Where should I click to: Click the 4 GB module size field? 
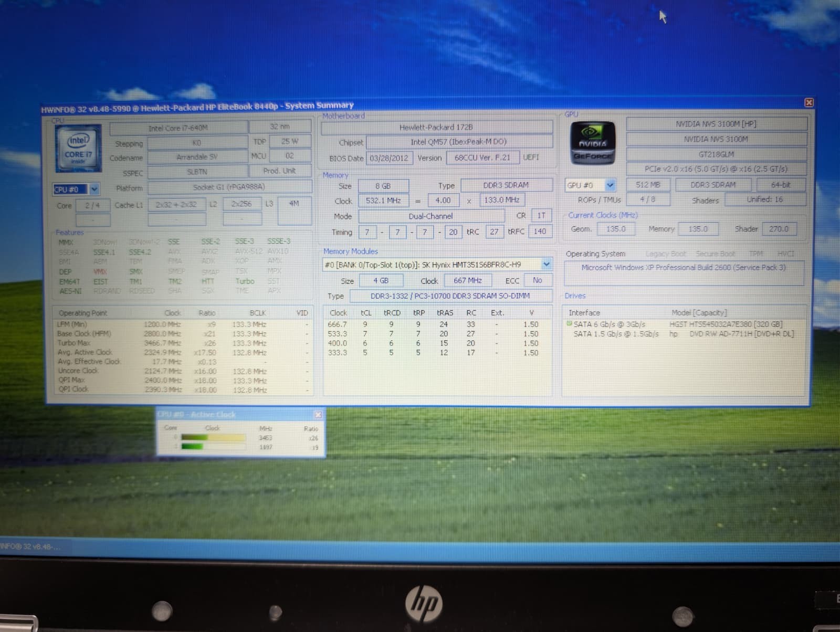pos(381,280)
